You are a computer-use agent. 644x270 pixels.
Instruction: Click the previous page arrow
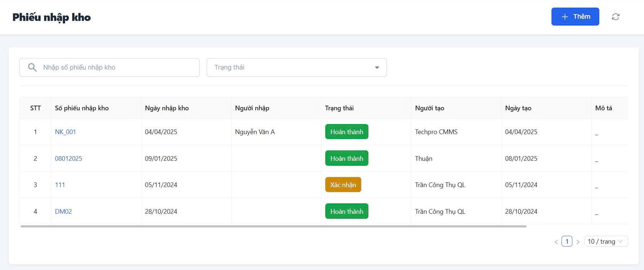coord(556,242)
